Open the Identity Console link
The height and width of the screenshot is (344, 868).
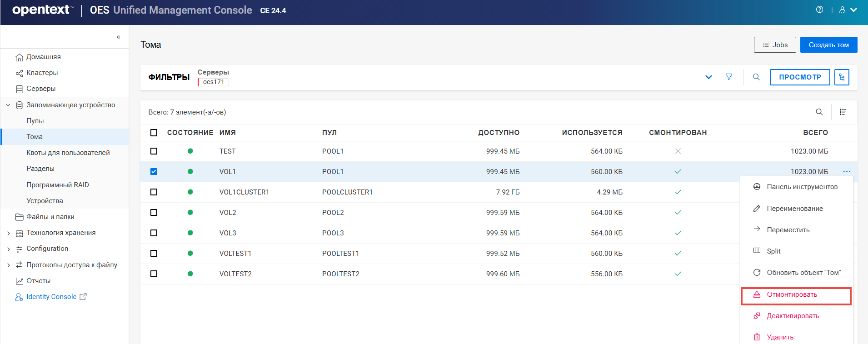[x=51, y=297]
